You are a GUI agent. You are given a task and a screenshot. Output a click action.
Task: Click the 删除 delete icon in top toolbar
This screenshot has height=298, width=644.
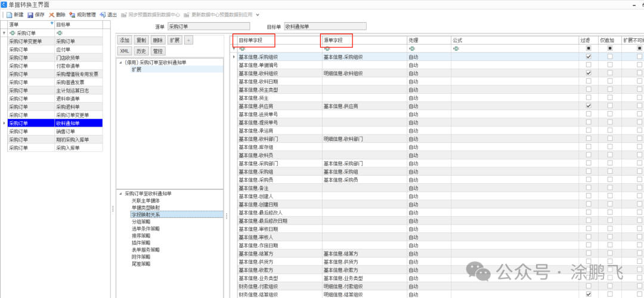point(51,14)
